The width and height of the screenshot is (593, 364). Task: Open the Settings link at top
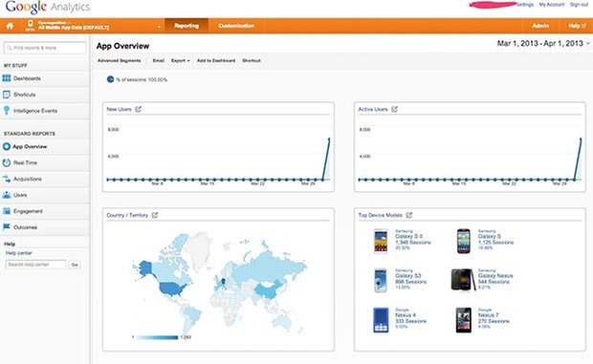tap(525, 5)
